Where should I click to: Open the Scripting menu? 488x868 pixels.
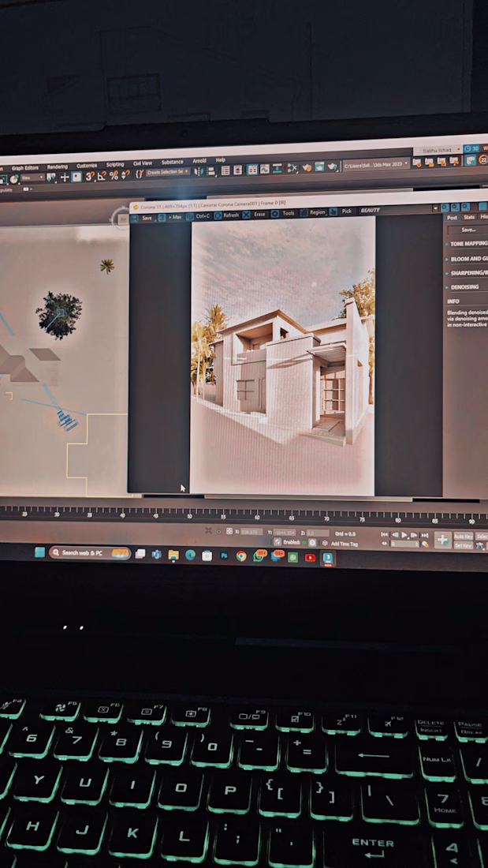click(x=115, y=164)
